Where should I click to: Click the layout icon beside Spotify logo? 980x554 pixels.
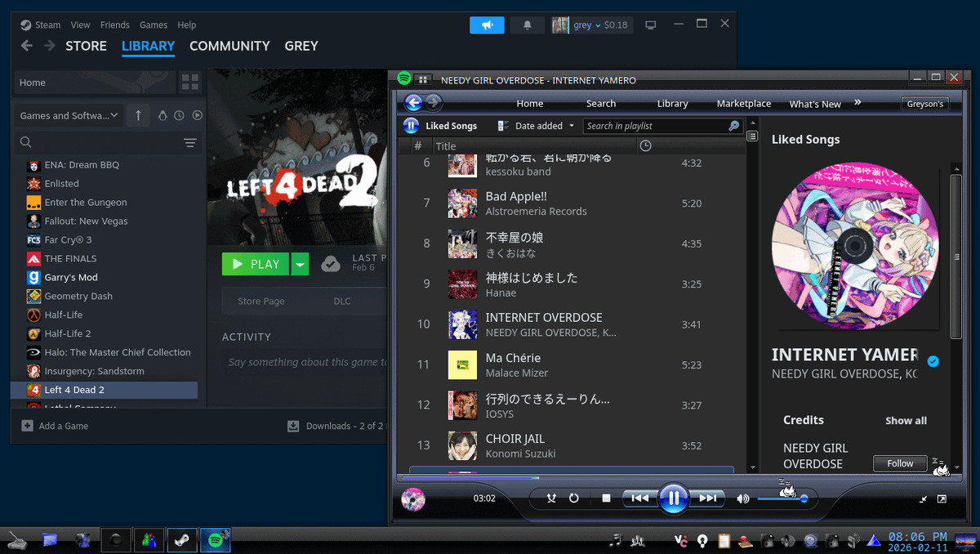[422, 79]
